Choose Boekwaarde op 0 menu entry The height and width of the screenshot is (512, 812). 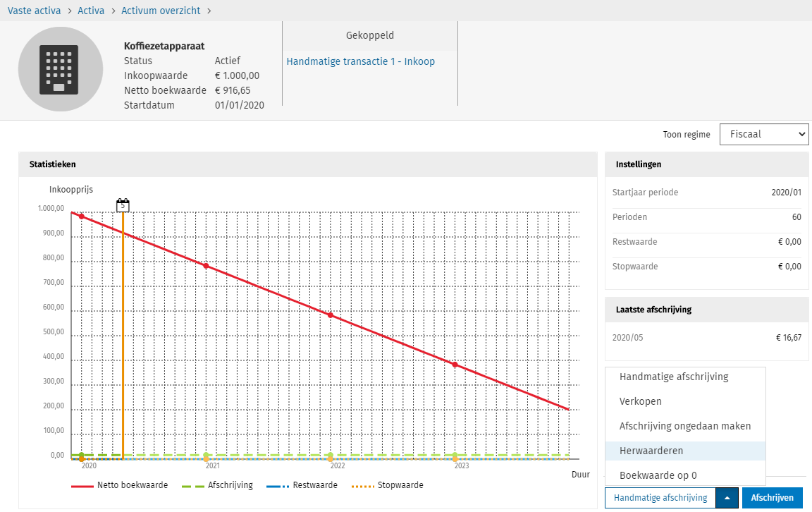click(x=658, y=475)
